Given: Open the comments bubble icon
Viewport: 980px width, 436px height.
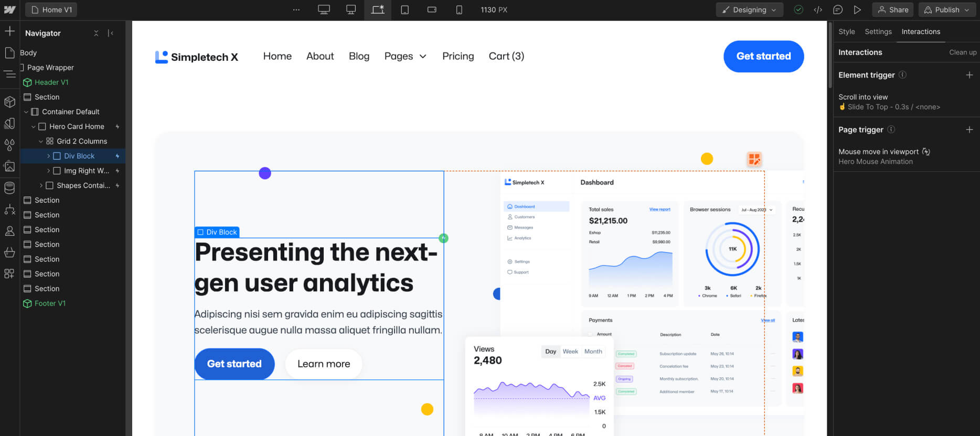Looking at the screenshot, I should [x=838, y=10].
